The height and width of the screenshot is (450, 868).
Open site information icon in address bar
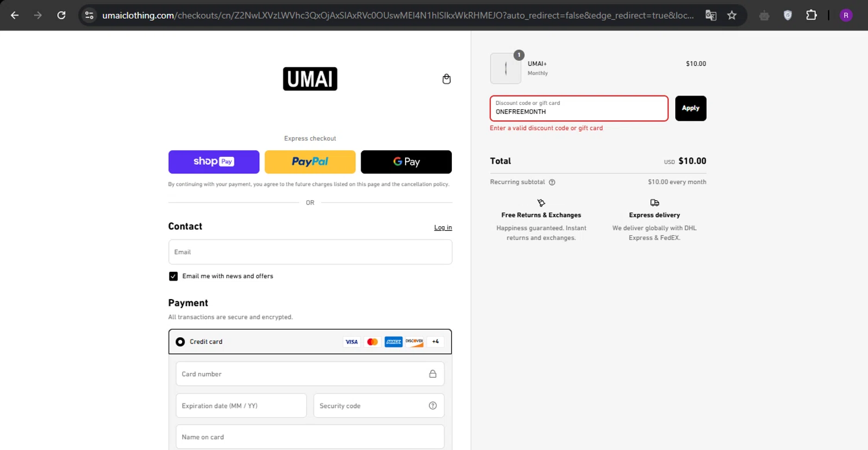tap(89, 16)
